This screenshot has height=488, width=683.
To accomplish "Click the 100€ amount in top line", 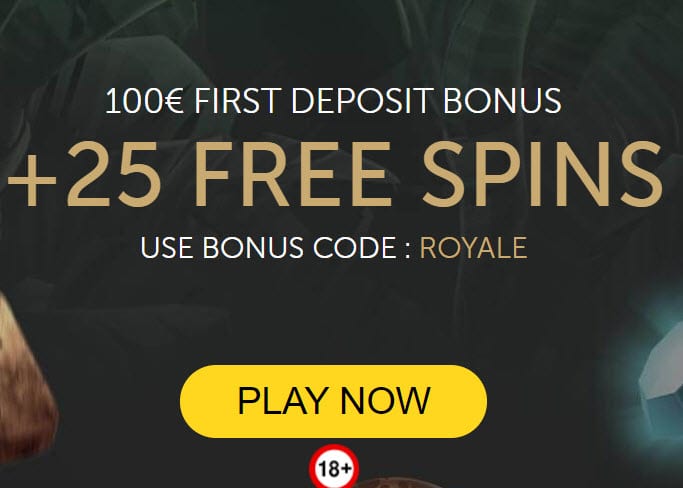I will (x=144, y=101).
